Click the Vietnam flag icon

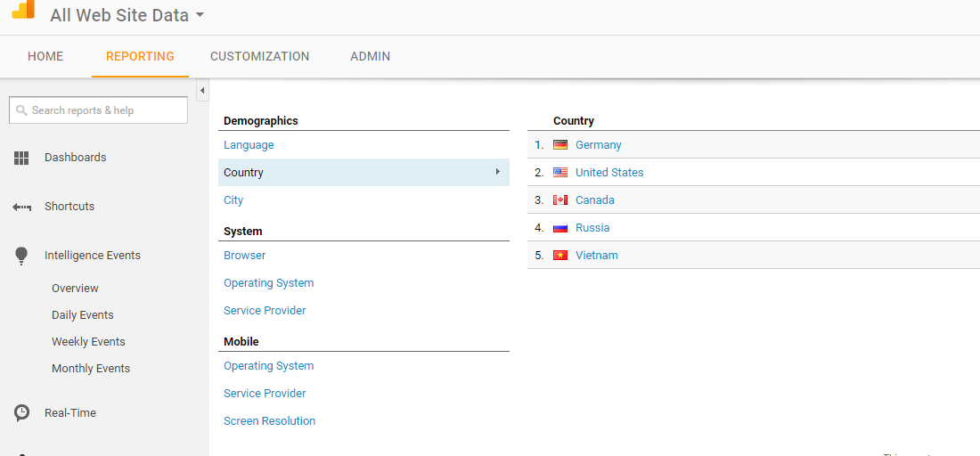[x=560, y=256]
